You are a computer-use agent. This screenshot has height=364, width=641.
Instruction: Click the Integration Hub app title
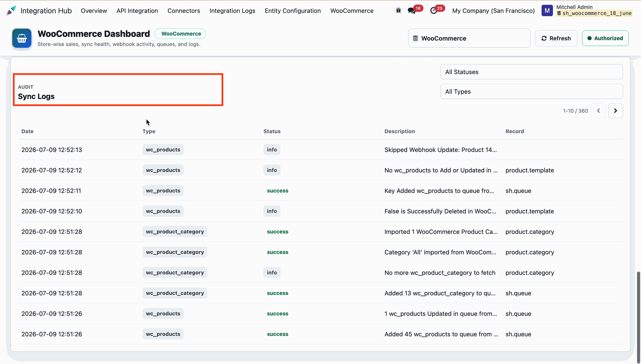click(46, 11)
